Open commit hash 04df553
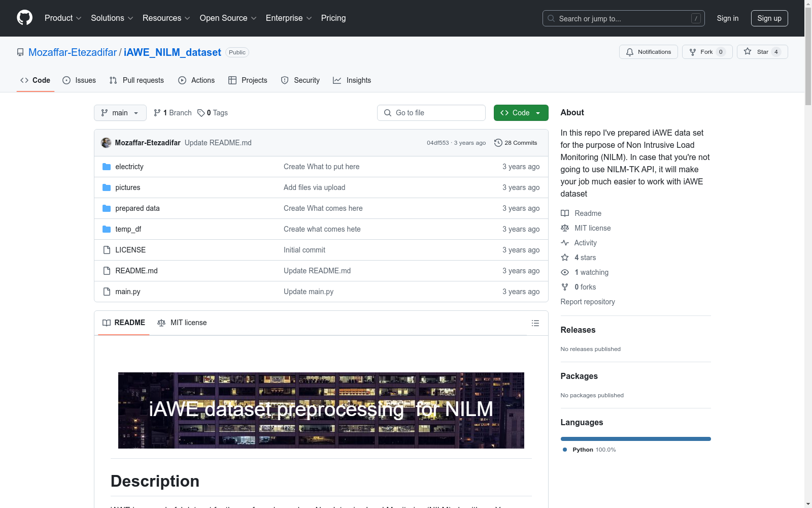Screen dimensions: 812x508 coord(438,143)
